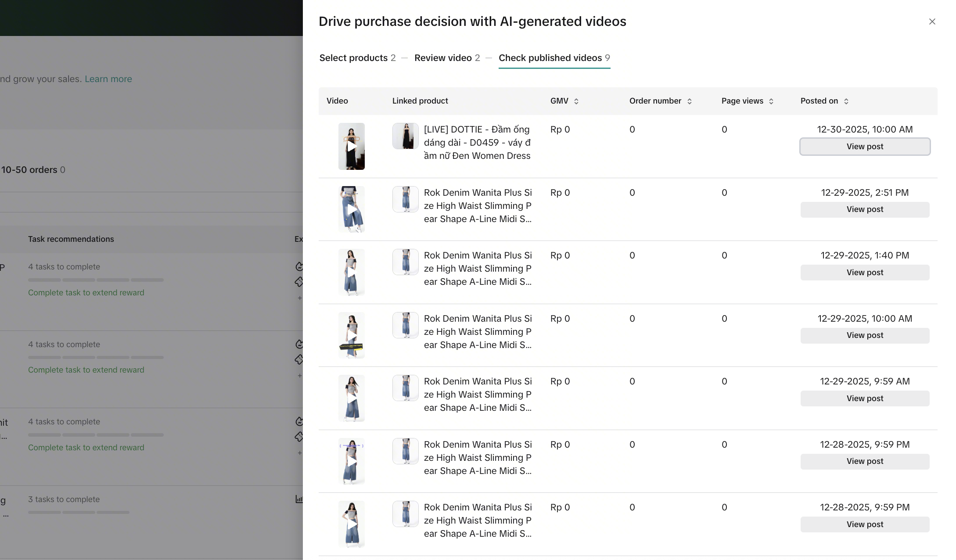The width and height of the screenshot is (956, 560).
Task: Play the 12-29-2025 9:59 AM video
Action: pos(351,398)
